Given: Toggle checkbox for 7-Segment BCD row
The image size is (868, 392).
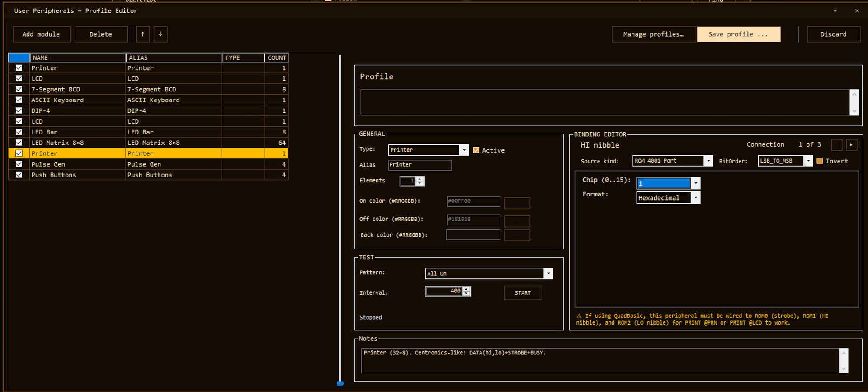Looking at the screenshot, I should (19, 89).
